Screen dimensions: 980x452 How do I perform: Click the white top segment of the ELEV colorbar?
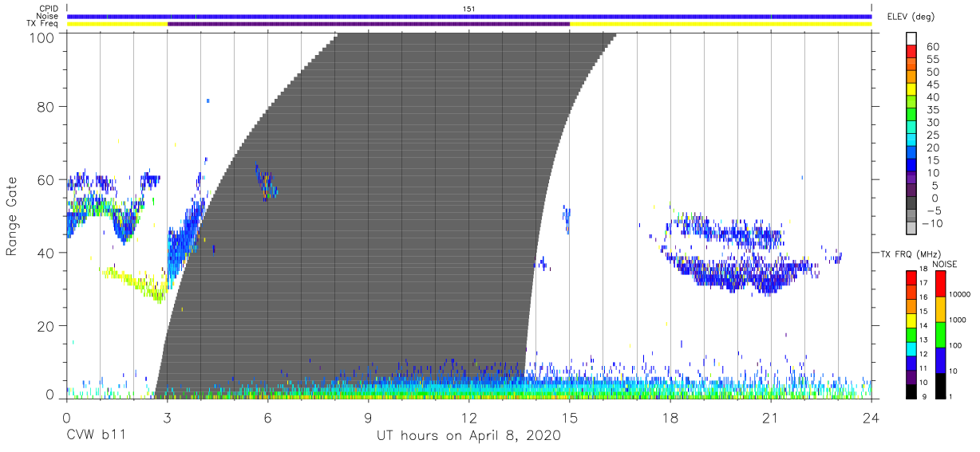(x=913, y=38)
